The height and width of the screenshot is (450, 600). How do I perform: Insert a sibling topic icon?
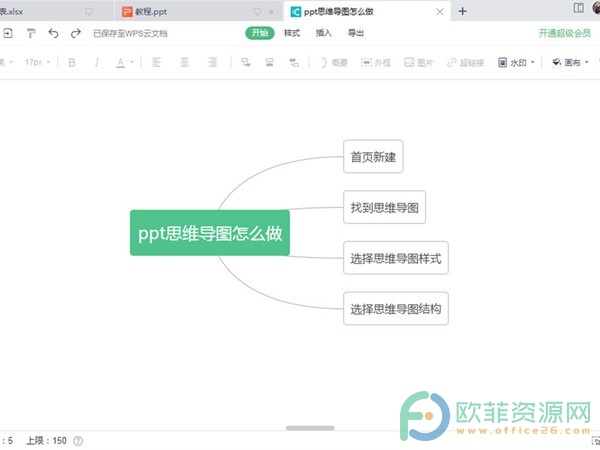click(x=269, y=62)
